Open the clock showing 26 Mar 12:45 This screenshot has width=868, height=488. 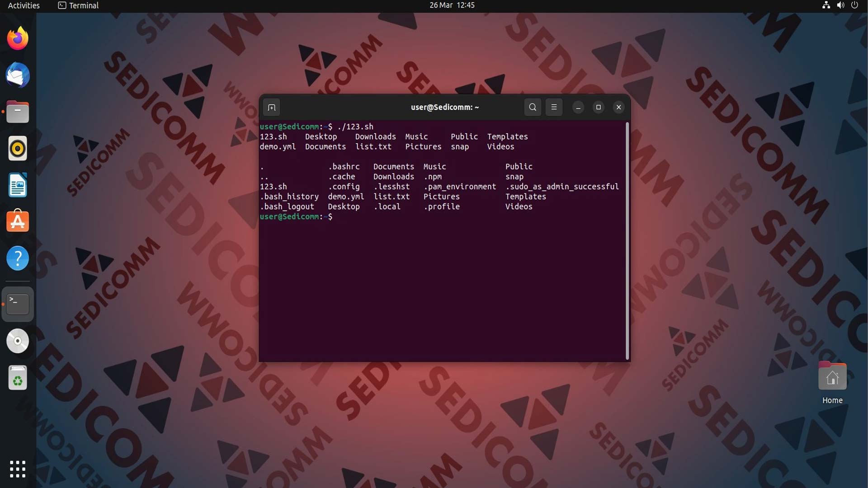(x=452, y=5)
